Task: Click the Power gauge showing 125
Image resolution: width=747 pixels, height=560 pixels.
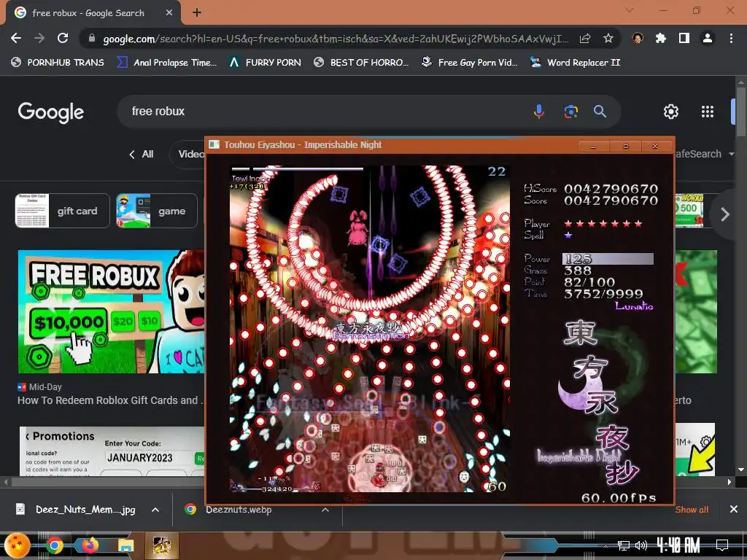Action: click(608, 259)
